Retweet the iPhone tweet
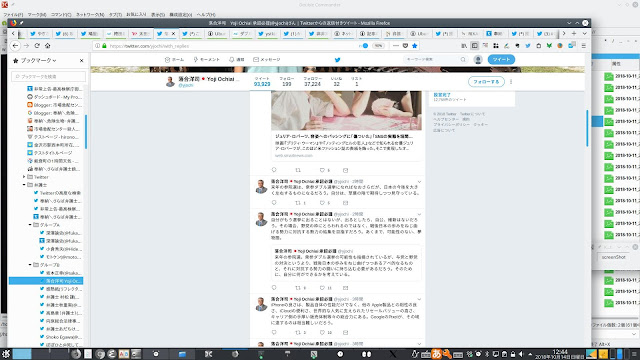 (298, 333)
